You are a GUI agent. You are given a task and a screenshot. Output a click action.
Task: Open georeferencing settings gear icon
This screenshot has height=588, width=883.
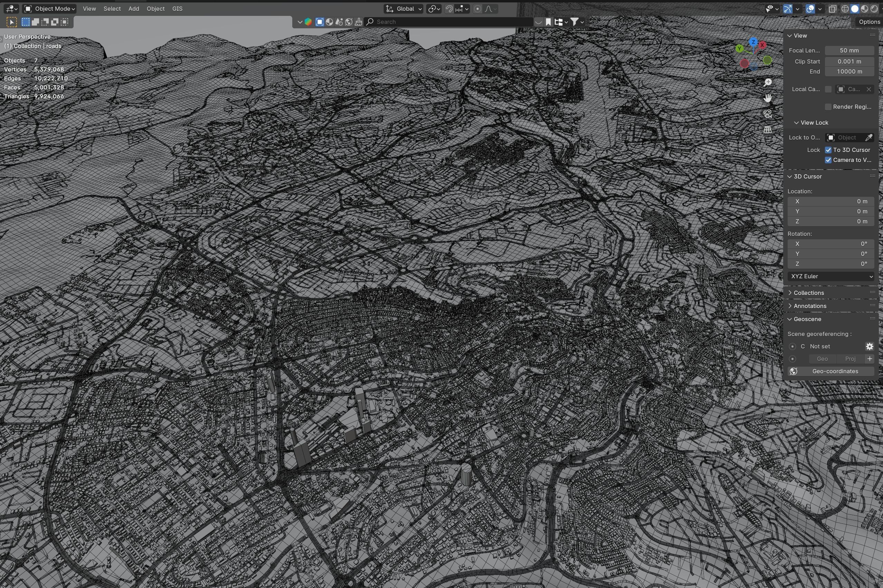pyautogui.click(x=869, y=347)
